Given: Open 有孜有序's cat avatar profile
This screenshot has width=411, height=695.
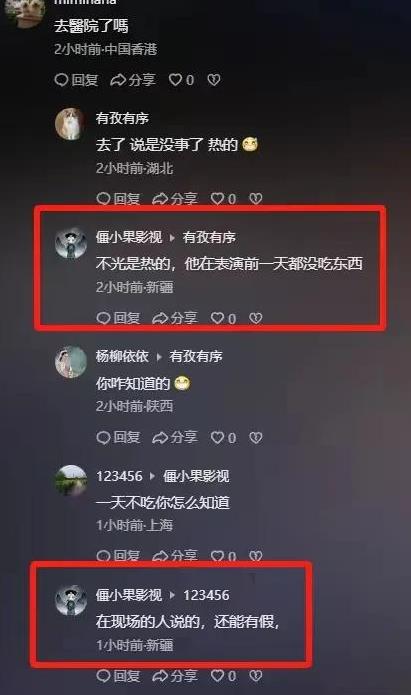Looking at the screenshot, I should coord(70,124).
